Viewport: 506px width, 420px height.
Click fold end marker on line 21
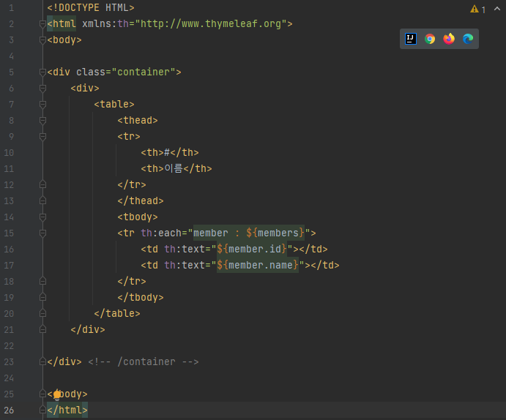[42, 329]
